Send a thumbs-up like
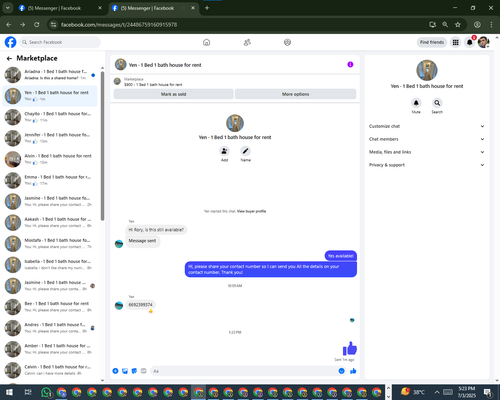Screen dimensions: 500x400 point(353,371)
